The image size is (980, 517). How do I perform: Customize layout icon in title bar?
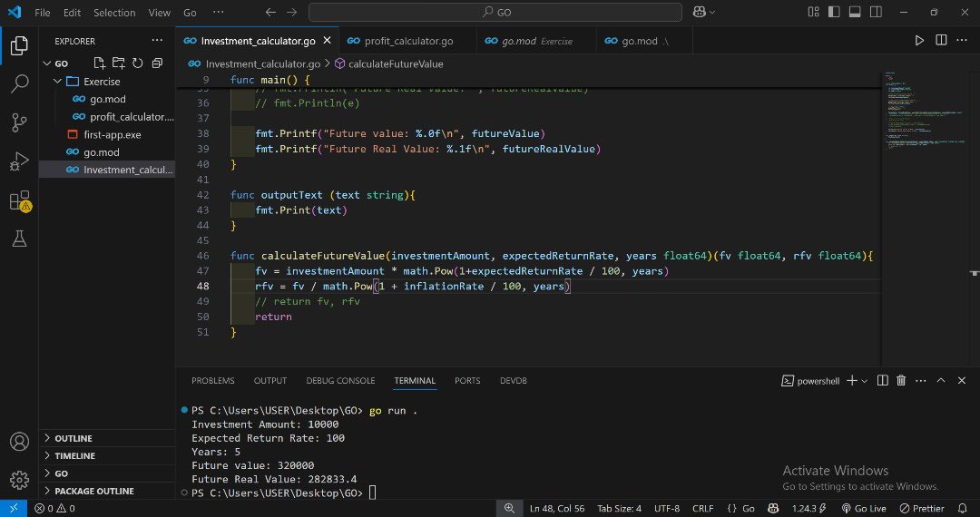click(813, 12)
